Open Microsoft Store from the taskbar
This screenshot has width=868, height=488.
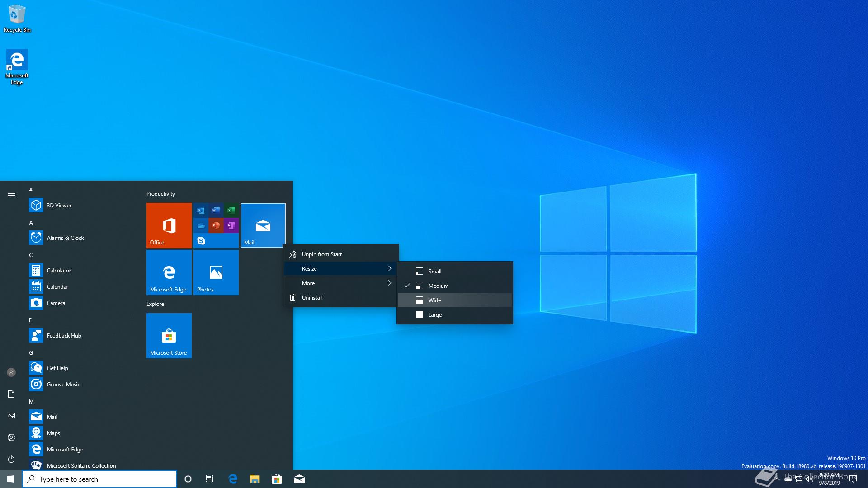point(277,479)
